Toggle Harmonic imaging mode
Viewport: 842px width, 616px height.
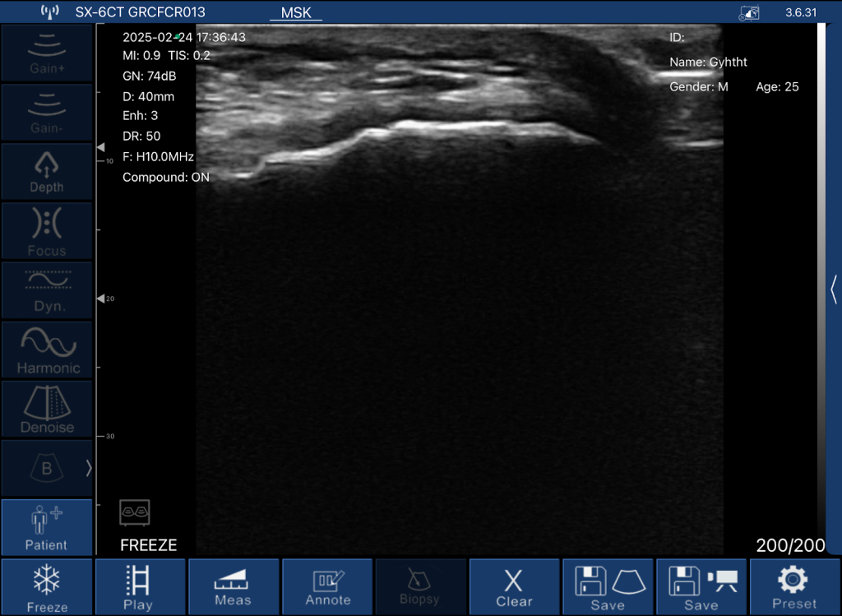[x=47, y=350]
